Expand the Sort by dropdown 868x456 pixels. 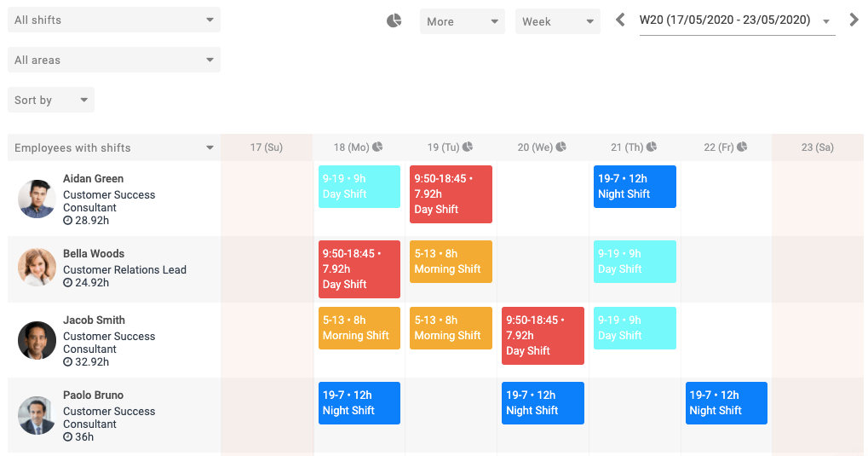click(51, 100)
